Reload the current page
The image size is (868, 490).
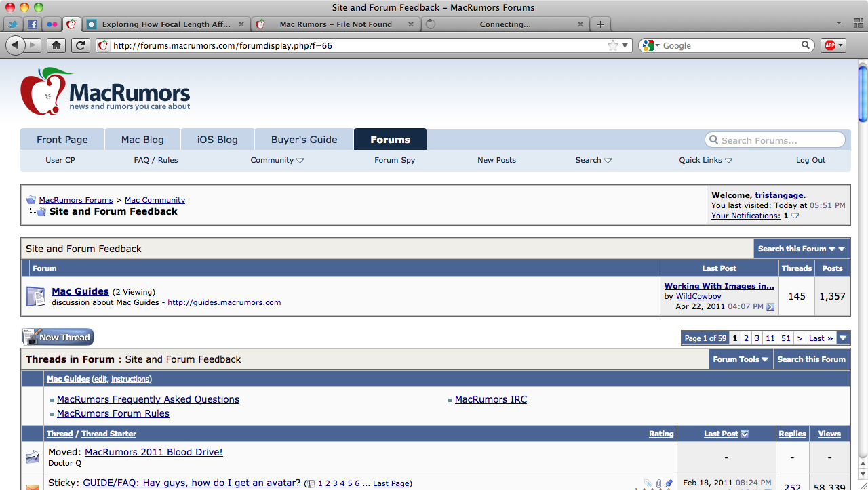81,45
